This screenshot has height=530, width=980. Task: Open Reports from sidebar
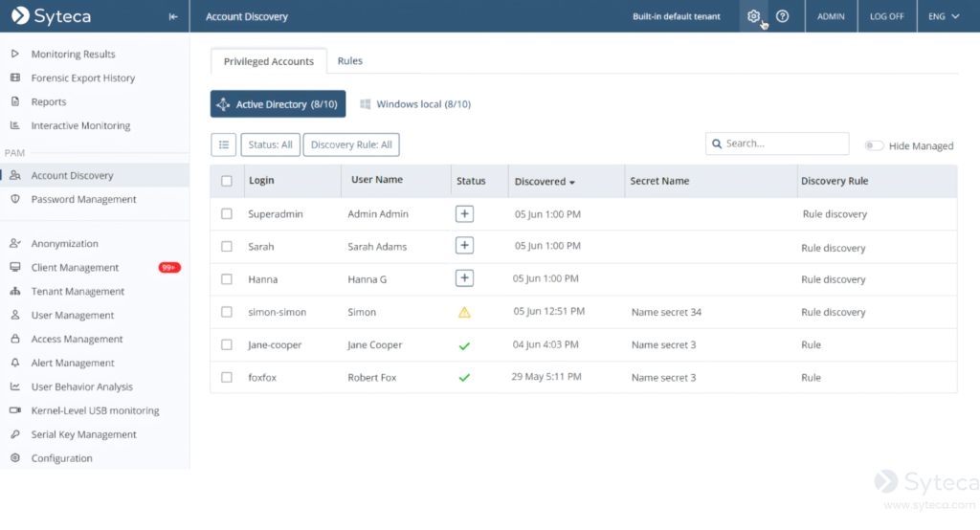coord(49,101)
